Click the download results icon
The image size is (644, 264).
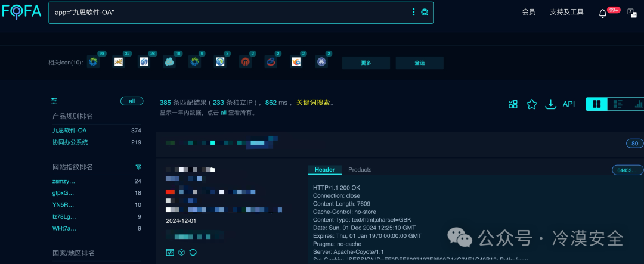pyautogui.click(x=550, y=104)
